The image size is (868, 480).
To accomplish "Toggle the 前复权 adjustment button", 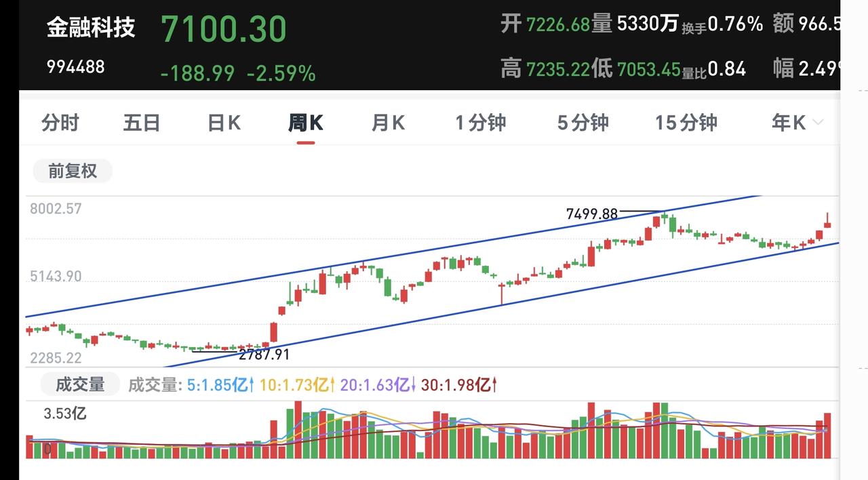I will [x=73, y=171].
